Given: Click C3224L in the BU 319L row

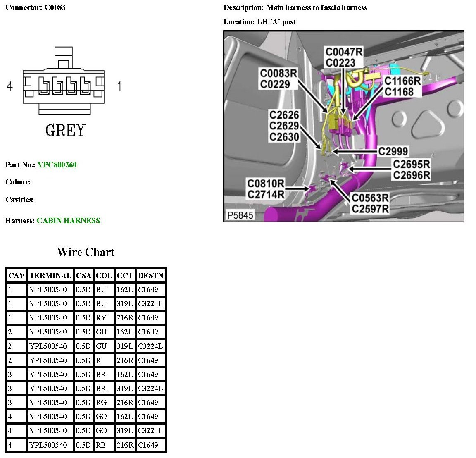Looking at the screenshot, I should coord(150,304).
